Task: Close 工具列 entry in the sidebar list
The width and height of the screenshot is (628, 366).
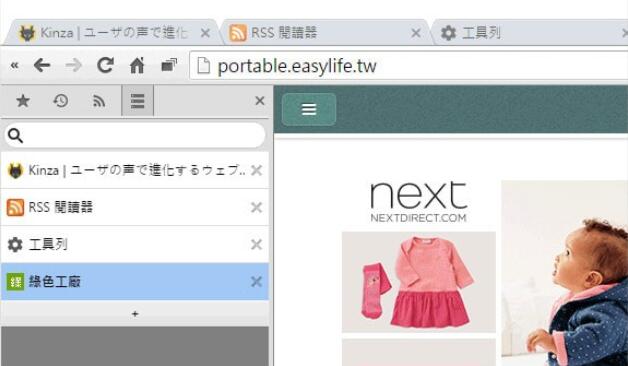Action: 256,244
